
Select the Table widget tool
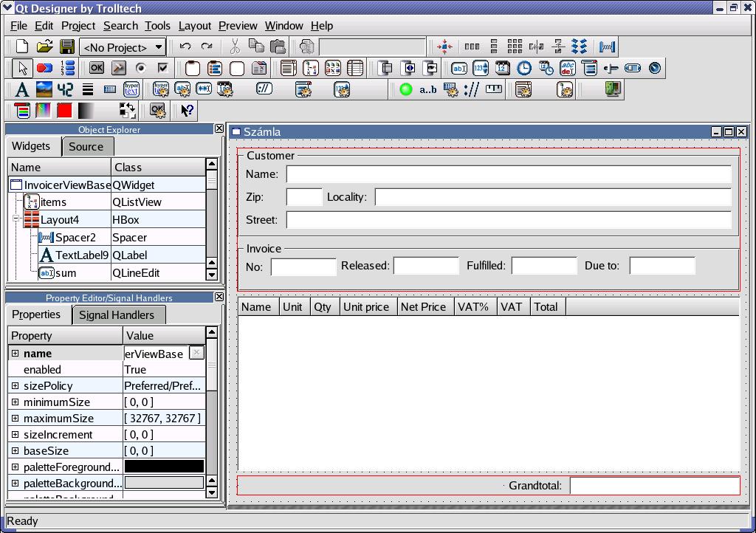(355, 68)
